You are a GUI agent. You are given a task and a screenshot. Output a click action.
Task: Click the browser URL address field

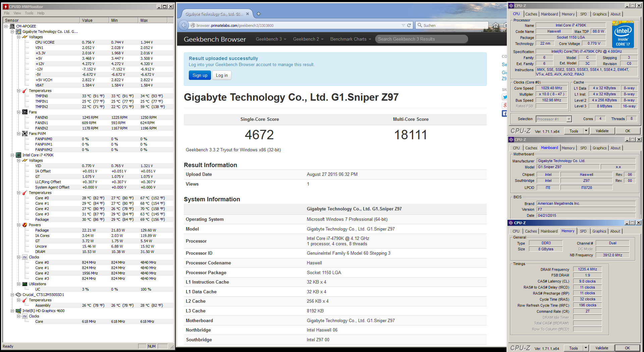tap(299, 25)
